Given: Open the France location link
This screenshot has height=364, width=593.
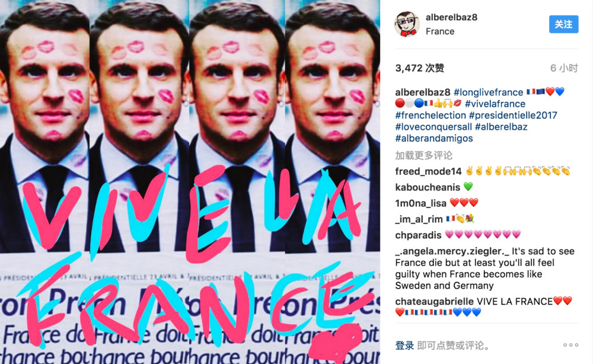Looking at the screenshot, I should coord(440,31).
